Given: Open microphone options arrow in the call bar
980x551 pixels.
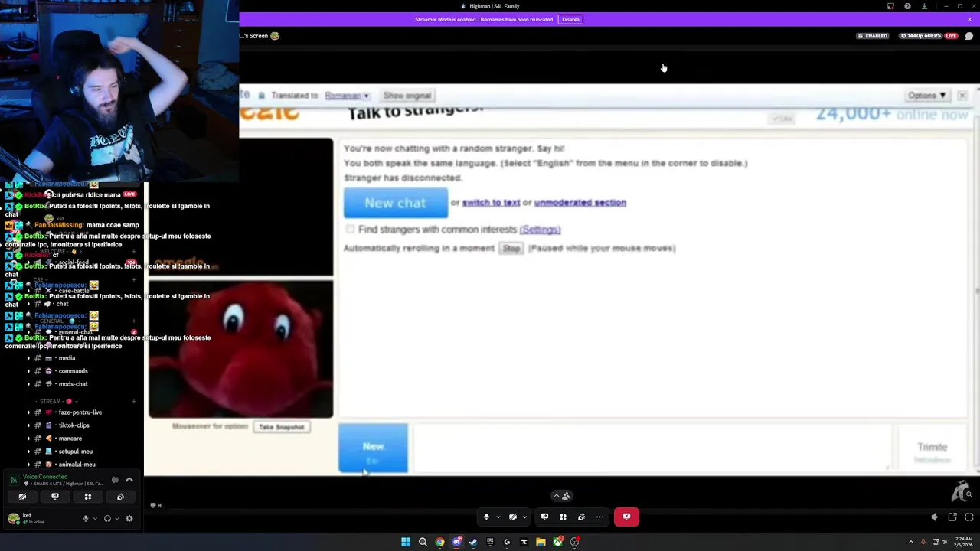Looking at the screenshot, I should [x=498, y=517].
